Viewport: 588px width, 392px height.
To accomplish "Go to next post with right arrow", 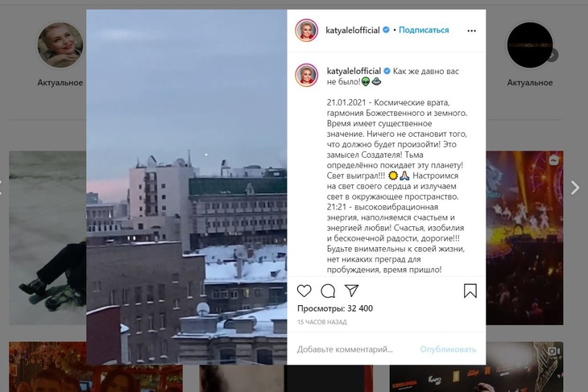I will click(x=575, y=188).
